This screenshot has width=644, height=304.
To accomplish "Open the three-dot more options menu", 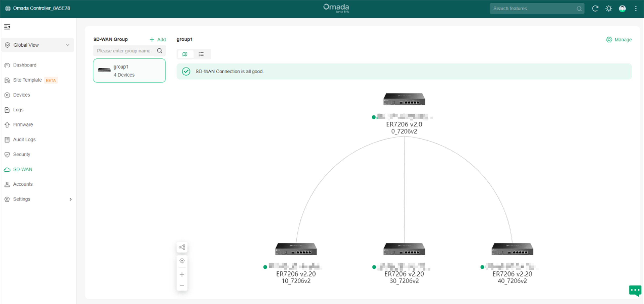I will tap(636, 8).
